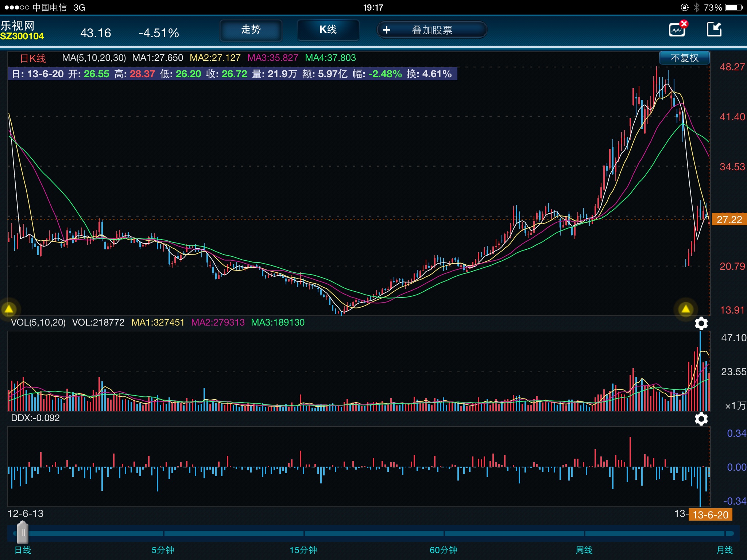Tap the VOL(5,10,20) indicator label
The height and width of the screenshot is (560, 747).
point(38,322)
